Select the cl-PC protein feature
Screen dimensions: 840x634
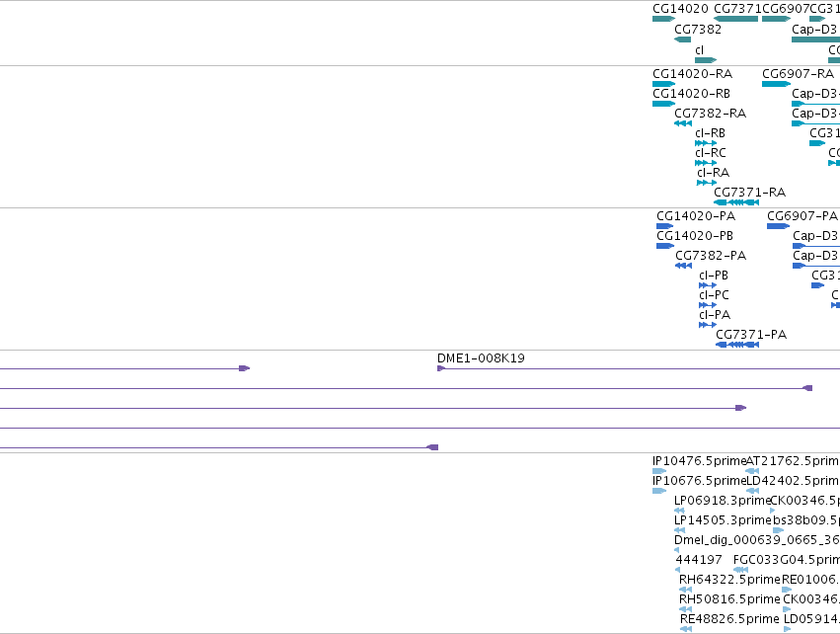click(708, 305)
